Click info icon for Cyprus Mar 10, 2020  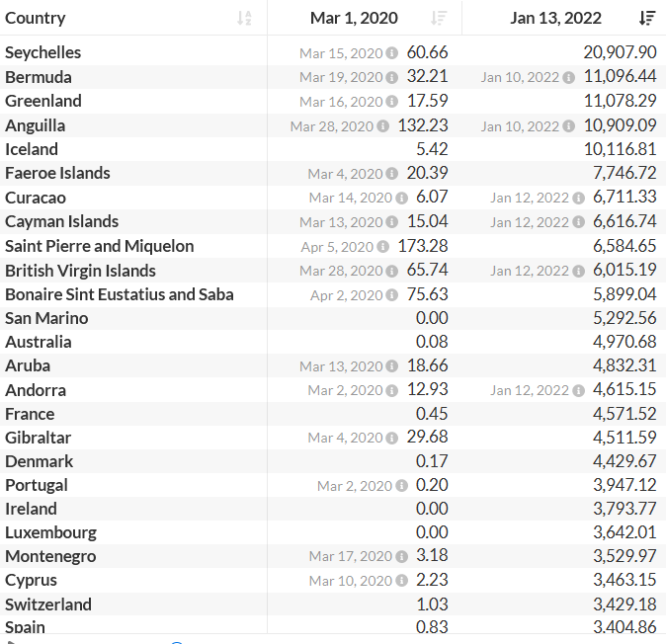tap(402, 582)
